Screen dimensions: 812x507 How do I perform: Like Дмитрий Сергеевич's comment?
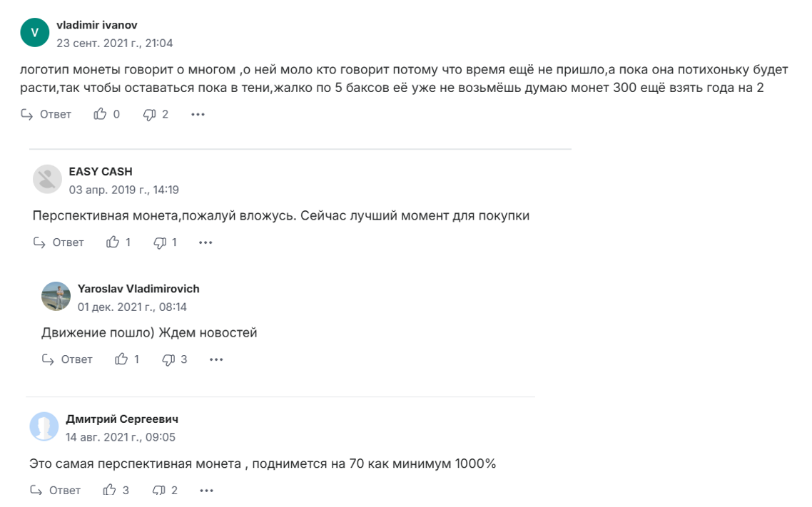[x=110, y=490]
